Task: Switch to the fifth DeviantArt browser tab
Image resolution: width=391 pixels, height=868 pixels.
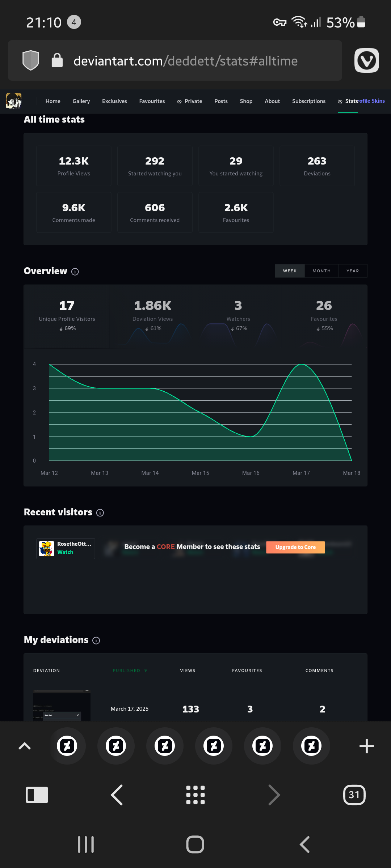Action: [x=262, y=746]
